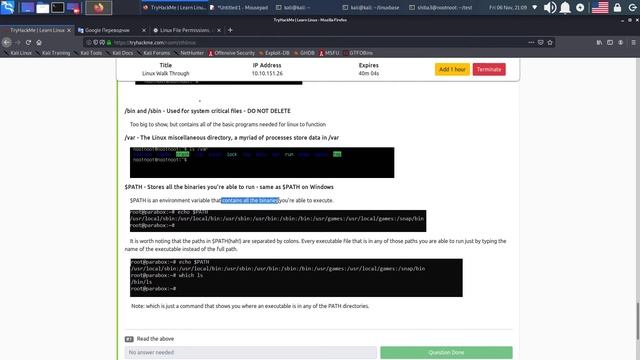Screen dimensions: 640x360
Task: Open the Firefox account icon
Action: pos(620,42)
